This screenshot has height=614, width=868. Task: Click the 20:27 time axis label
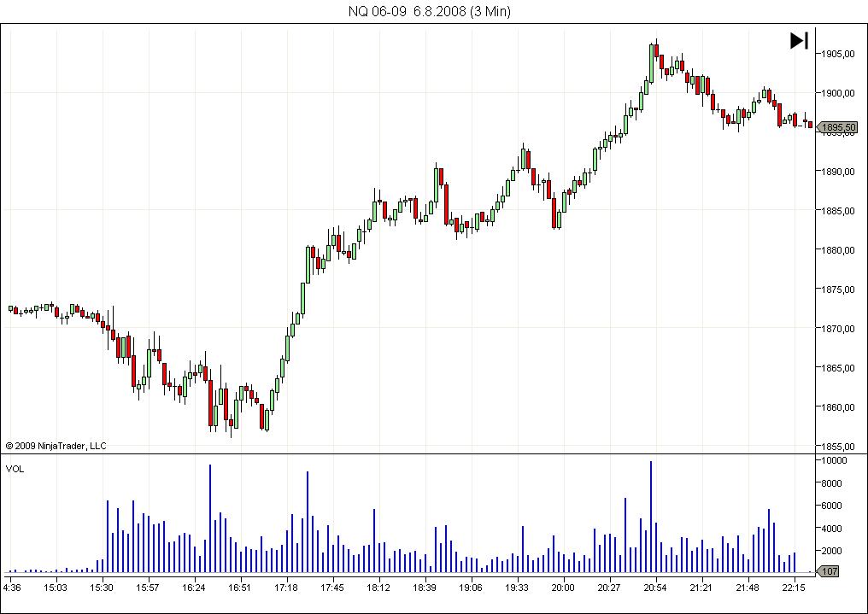pos(609,588)
